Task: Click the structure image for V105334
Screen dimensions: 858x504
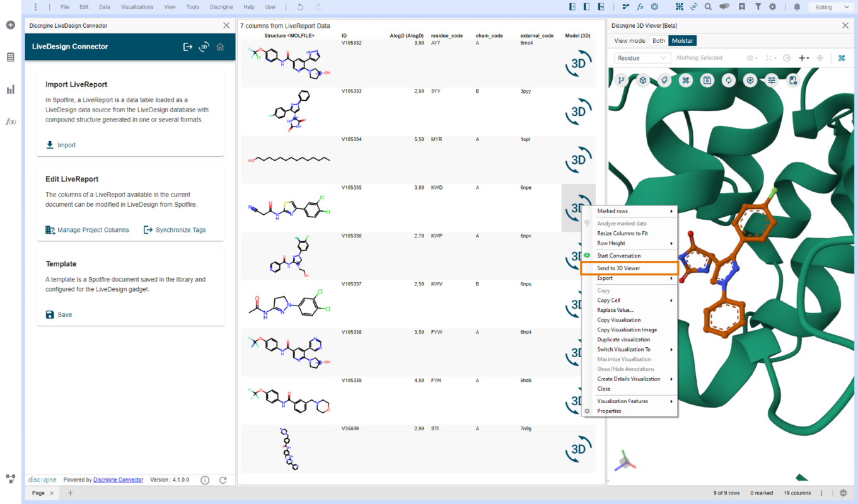Action: click(x=289, y=160)
